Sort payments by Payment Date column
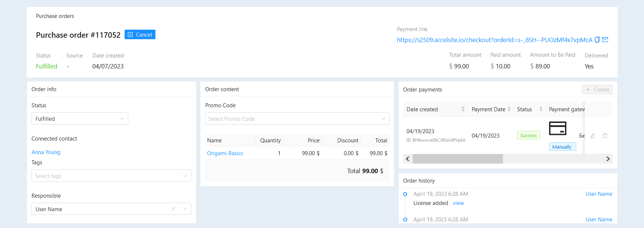This screenshot has width=644, height=228. tap(509, 109)
